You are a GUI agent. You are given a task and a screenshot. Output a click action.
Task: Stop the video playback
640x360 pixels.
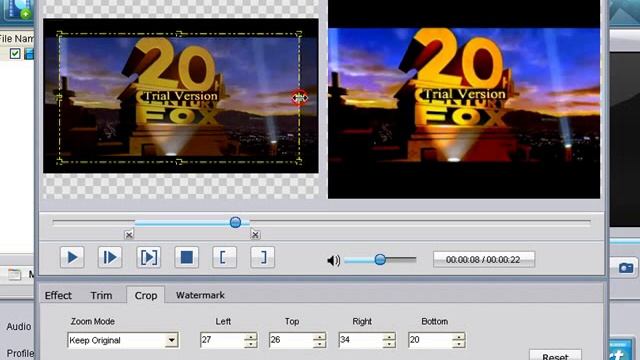tap(187, 257)
